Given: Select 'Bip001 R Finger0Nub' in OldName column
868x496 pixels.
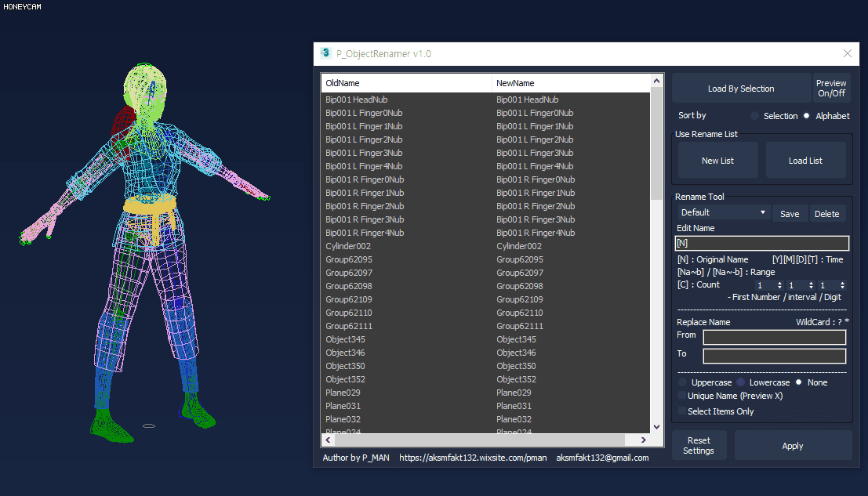Looking at the screenshot, I should (x=365, y=179).
